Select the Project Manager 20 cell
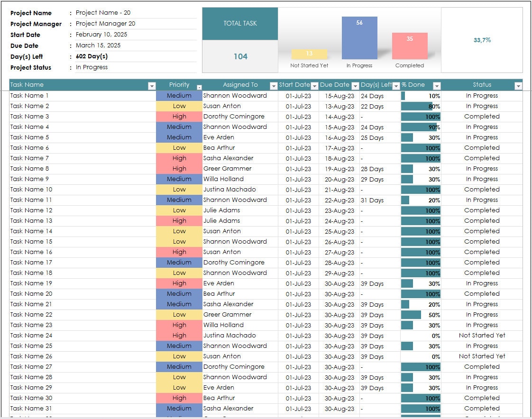532x419 pixels. point(136,24)
